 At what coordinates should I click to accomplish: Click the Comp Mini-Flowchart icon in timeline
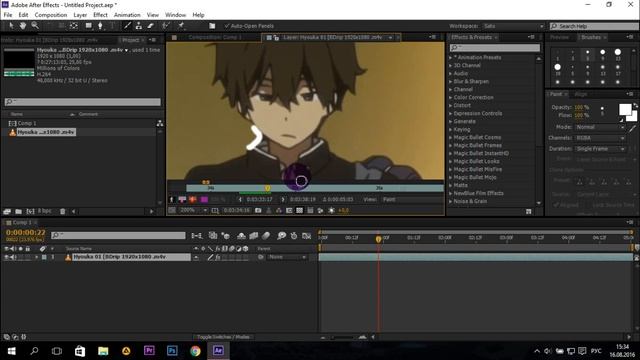tap(197, 236)
